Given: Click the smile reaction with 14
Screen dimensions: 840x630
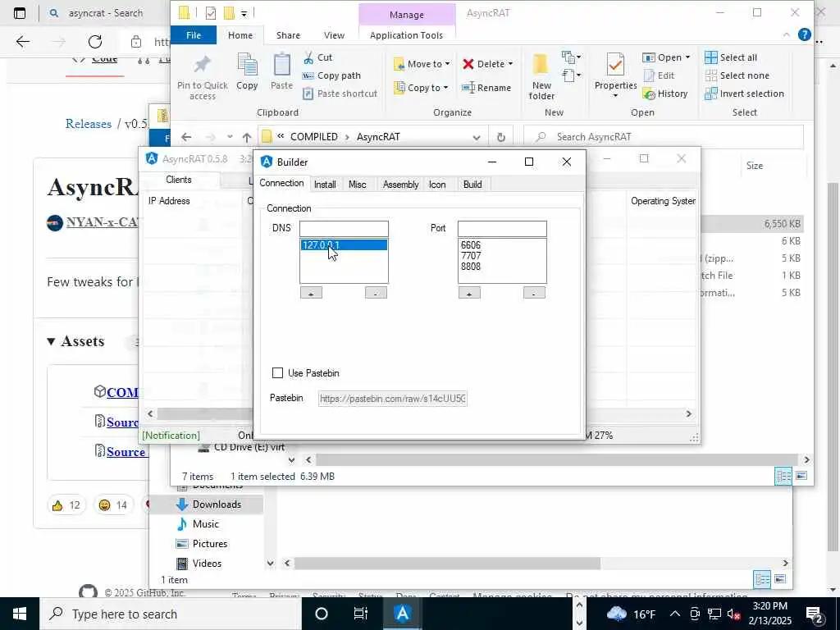Looking at the screenshot, I should pyautogui.click(x=113, y=504).
